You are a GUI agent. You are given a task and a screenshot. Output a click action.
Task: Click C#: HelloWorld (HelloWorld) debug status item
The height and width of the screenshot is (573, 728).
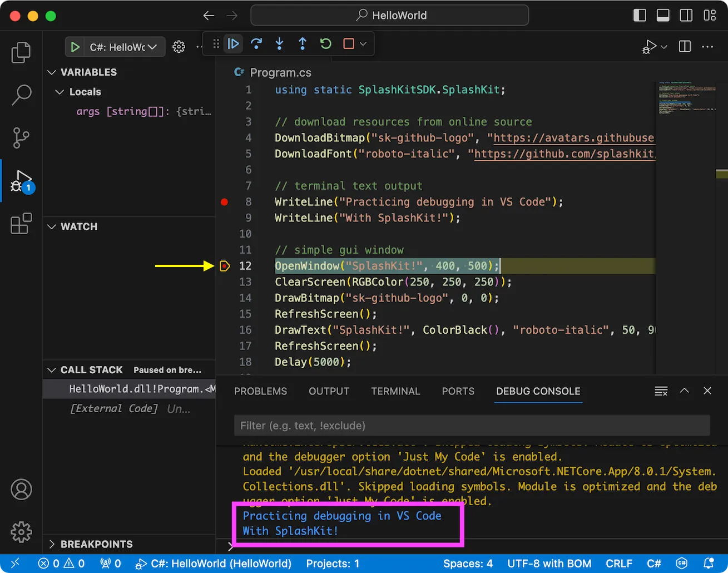(214, 564)
